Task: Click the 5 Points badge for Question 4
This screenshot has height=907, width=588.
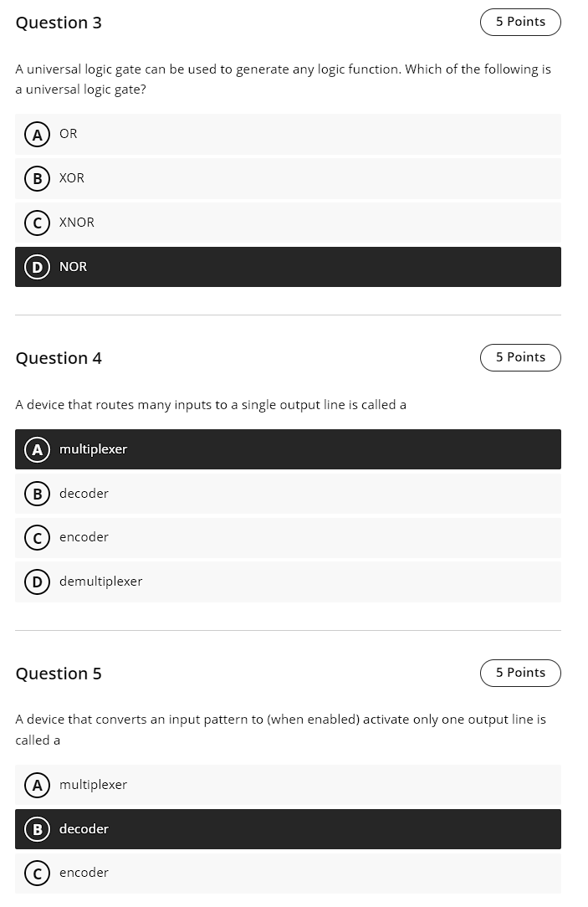Action: (520, 357)
